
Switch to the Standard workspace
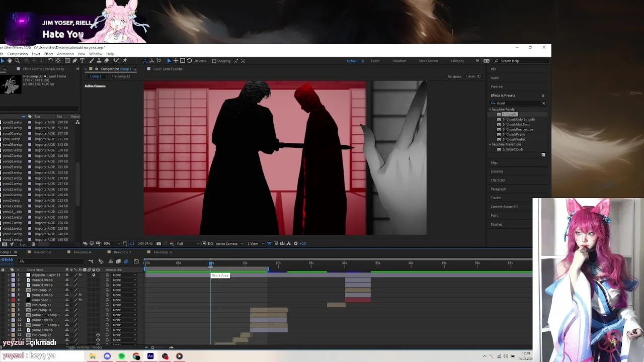coord(399,61)
